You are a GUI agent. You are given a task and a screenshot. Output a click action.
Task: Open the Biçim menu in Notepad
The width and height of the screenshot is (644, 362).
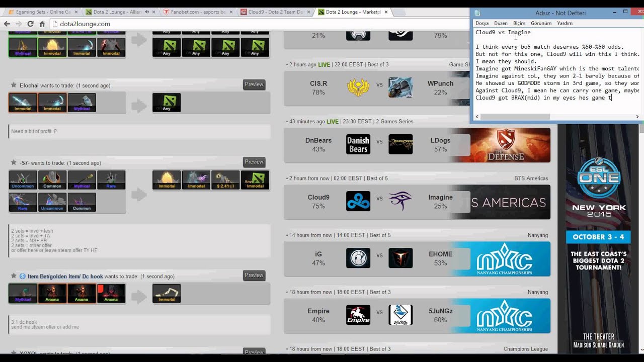[x=519, y=23]
